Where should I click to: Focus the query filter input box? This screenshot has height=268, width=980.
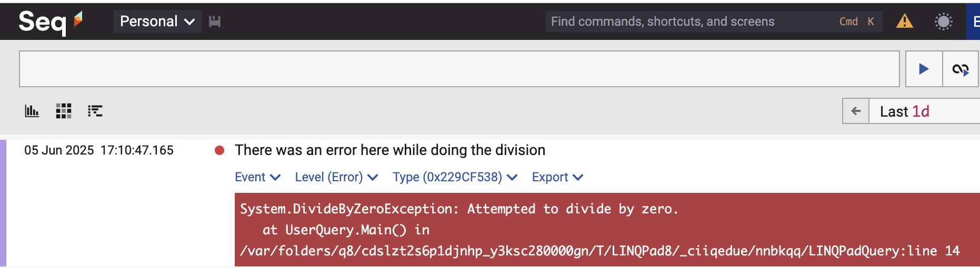tap(459, 69)
